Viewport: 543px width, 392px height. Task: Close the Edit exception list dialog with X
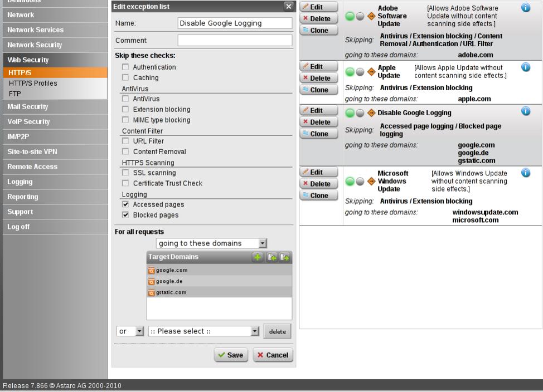coord(288,7)
